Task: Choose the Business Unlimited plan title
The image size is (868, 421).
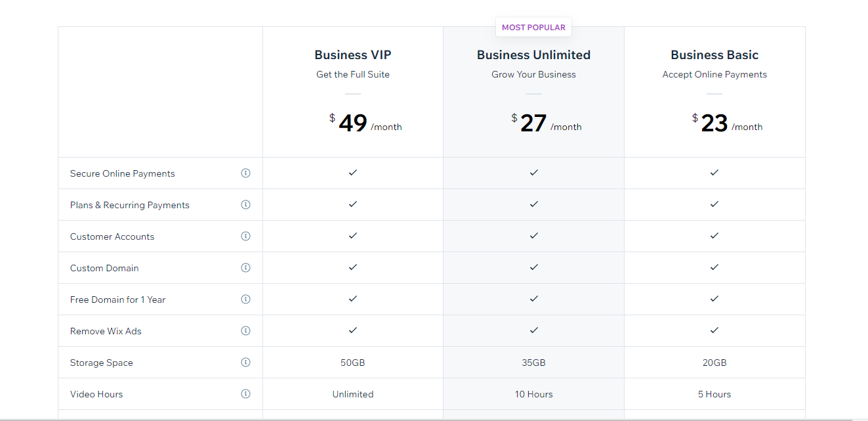Action: [533, 55]
